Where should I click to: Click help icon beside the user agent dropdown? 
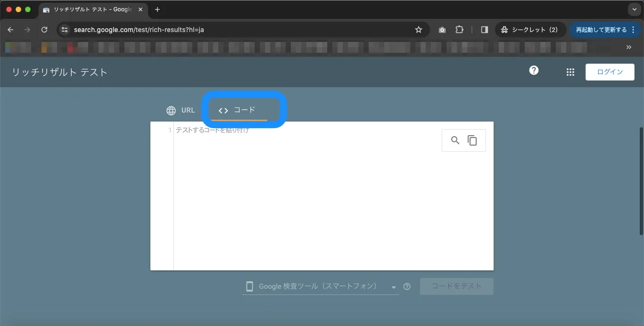407,286
